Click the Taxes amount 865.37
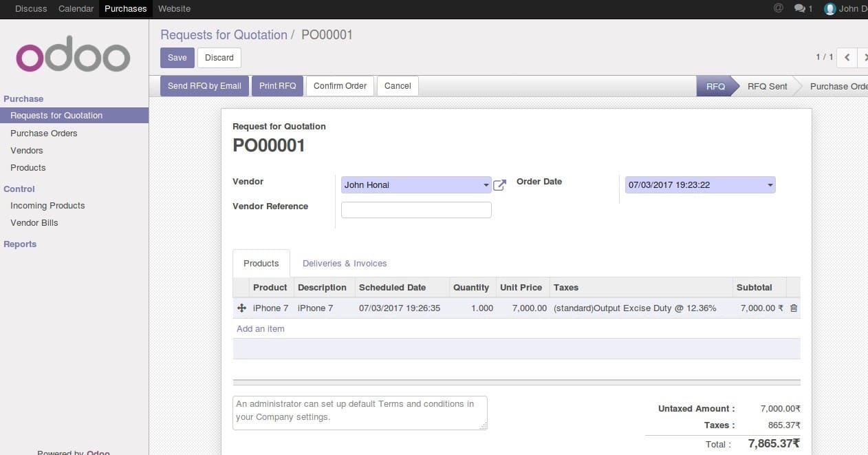Viewport: 868px width, 455px height. point(784,425)
